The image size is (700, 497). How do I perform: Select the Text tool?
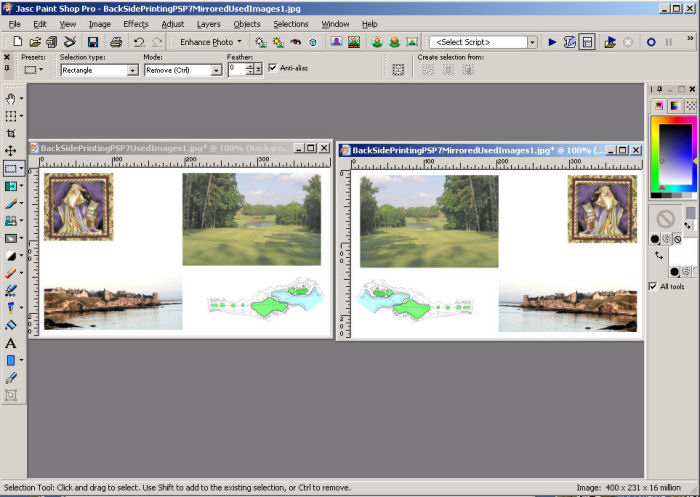(11, 343)
